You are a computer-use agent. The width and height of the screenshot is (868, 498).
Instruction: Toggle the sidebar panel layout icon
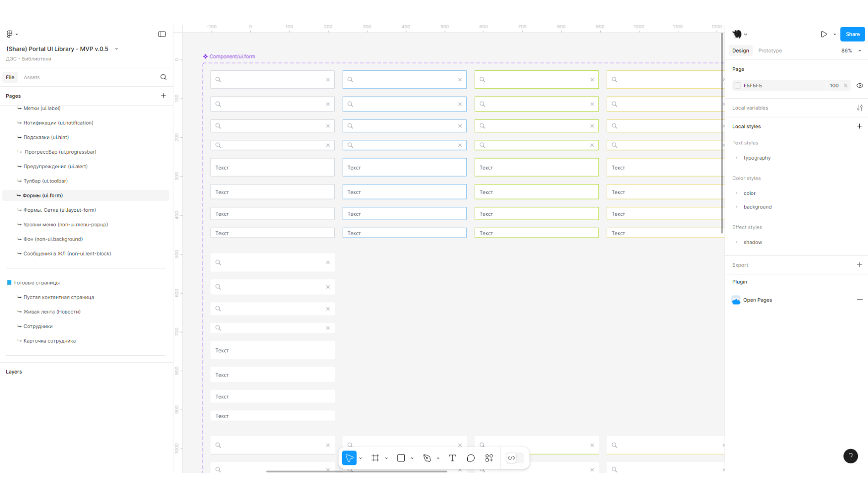(x=162, y=34)
